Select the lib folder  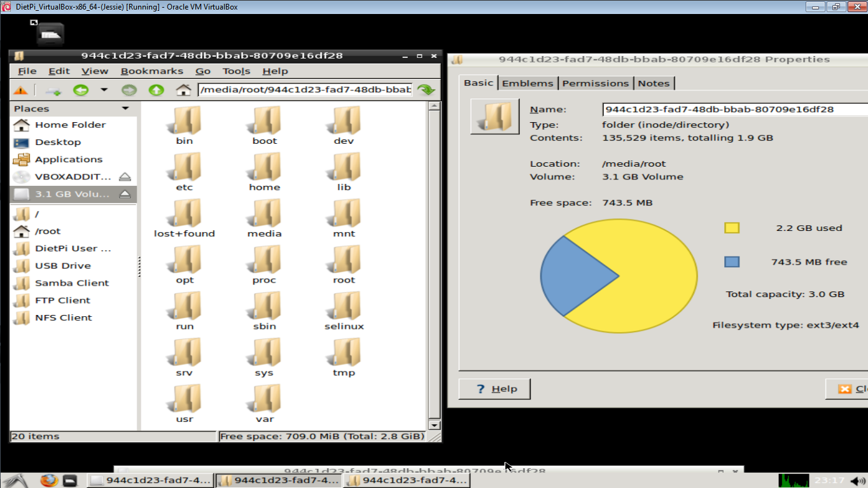[344, 172]
